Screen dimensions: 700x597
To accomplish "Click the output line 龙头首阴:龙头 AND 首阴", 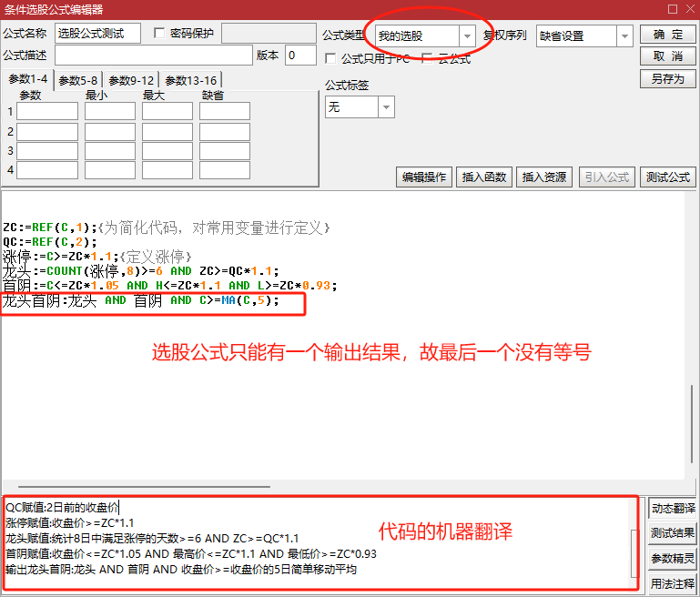I will 140,300.
